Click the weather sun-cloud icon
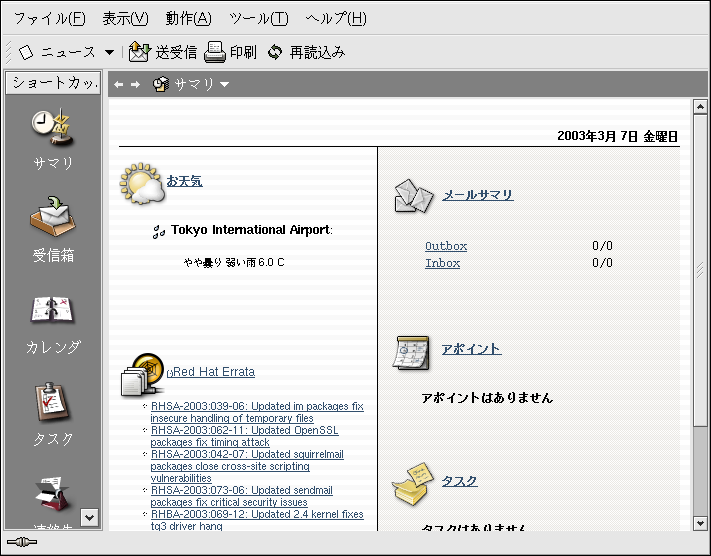711x556 pixels. (x=141, y=185)
